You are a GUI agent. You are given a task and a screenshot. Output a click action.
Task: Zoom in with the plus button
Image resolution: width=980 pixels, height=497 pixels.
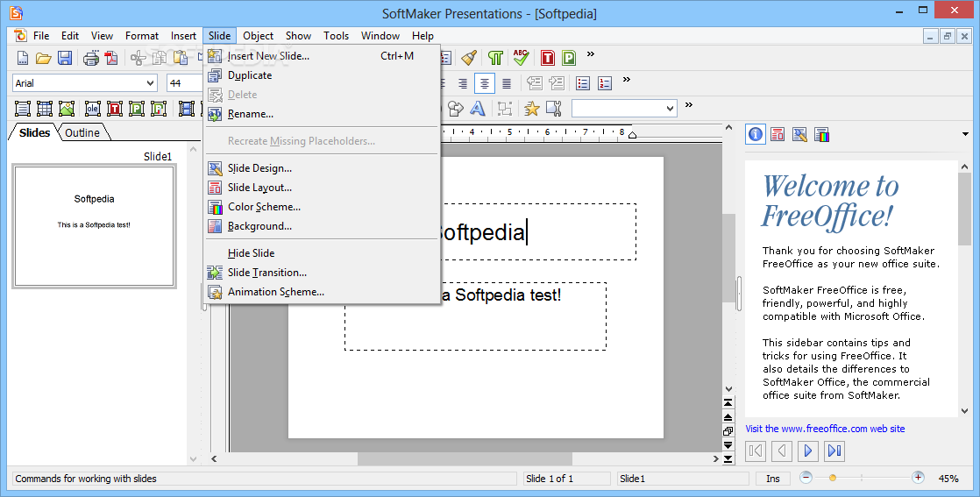918,478
